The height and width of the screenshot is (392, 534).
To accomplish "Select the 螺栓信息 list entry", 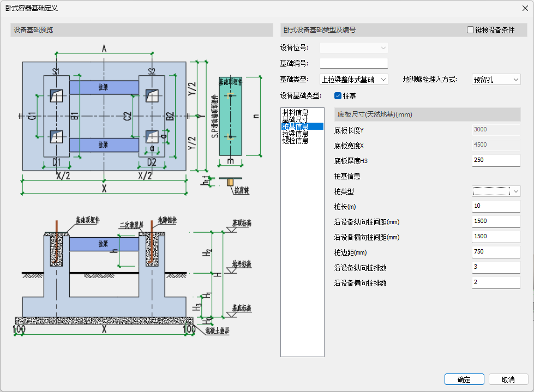I will point(295,141).
